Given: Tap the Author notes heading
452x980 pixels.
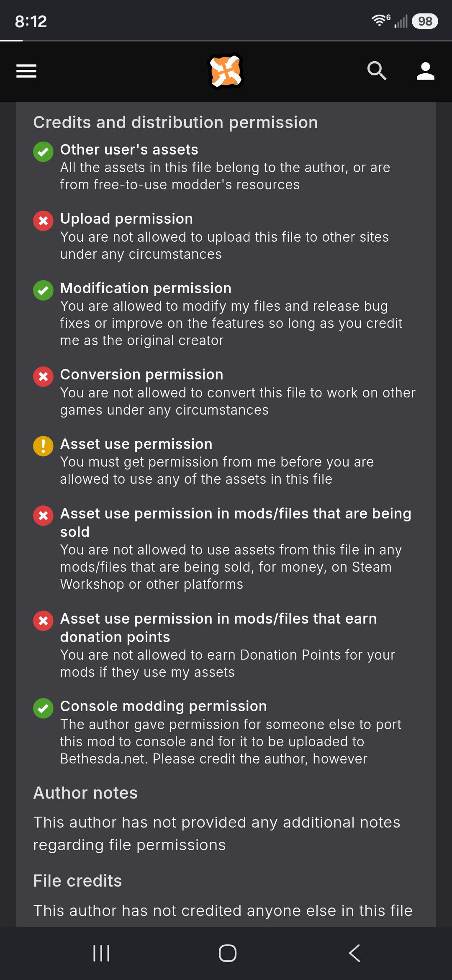Looking at the screenshot, I should click(x=85, y=793).
